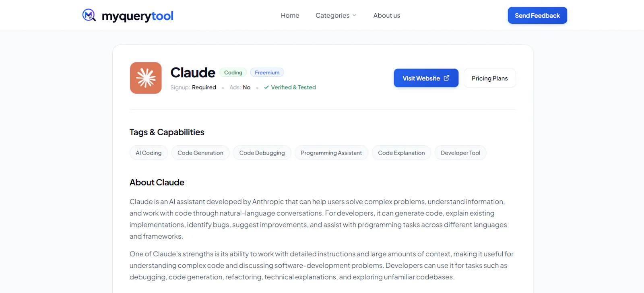
Task: Select the Code Explanation tag
Action: [401, 153]
